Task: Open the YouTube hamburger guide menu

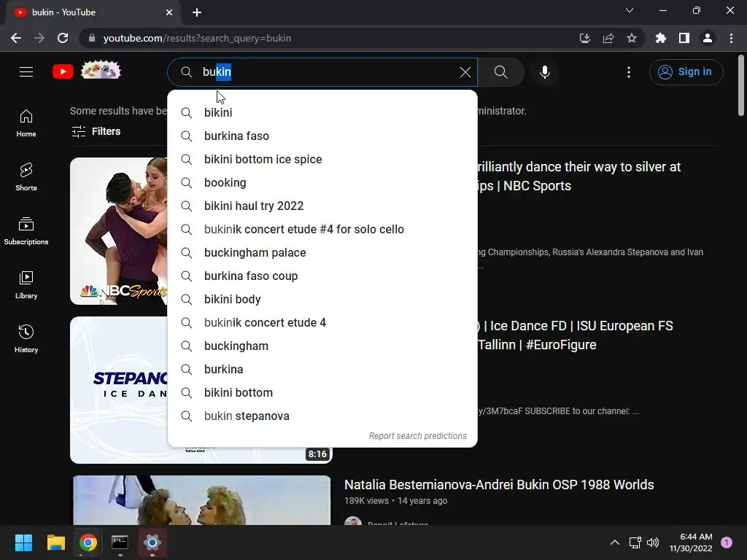Action: pos(26,72)
